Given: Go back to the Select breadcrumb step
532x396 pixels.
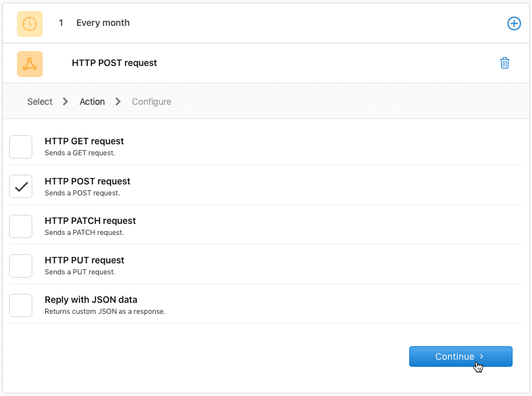Looking at the screenshot, I should (x=39, y=102).
